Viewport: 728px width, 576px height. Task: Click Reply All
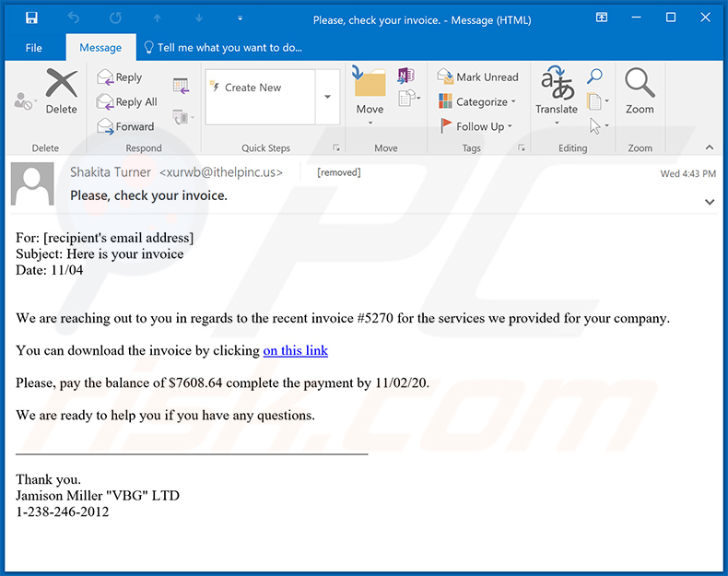[127, 101]
